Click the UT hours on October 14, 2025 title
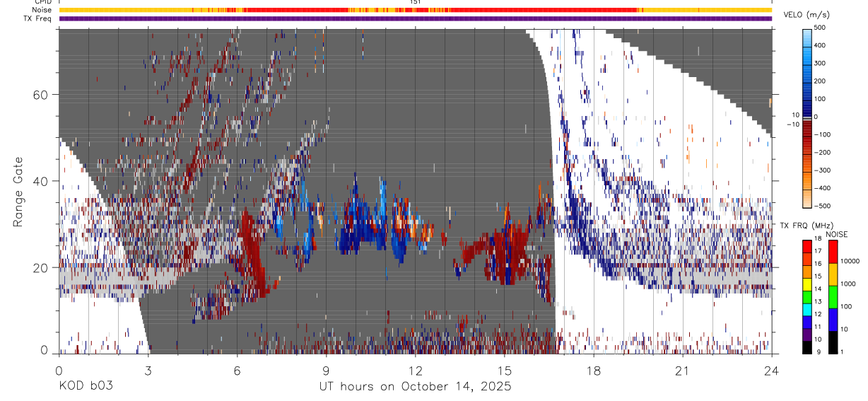Viewport: 868px width, 401px height. 414,386
